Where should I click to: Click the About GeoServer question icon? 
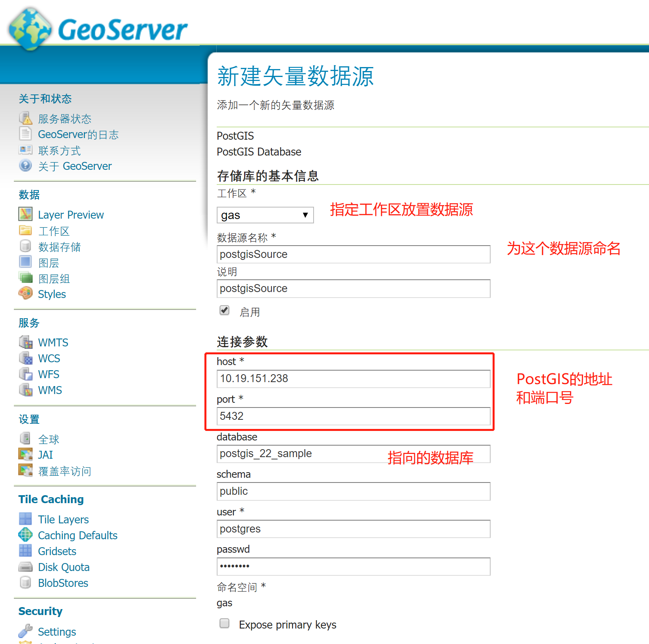coord(25,165)
